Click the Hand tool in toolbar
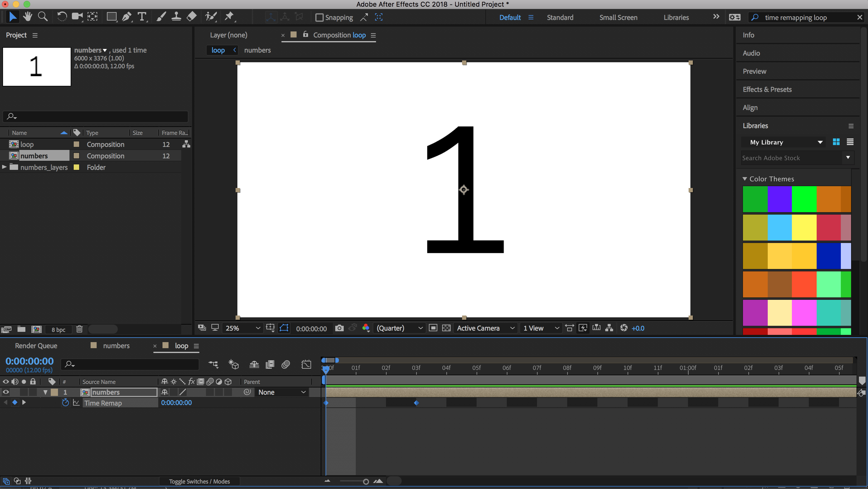 coord(27,17)
